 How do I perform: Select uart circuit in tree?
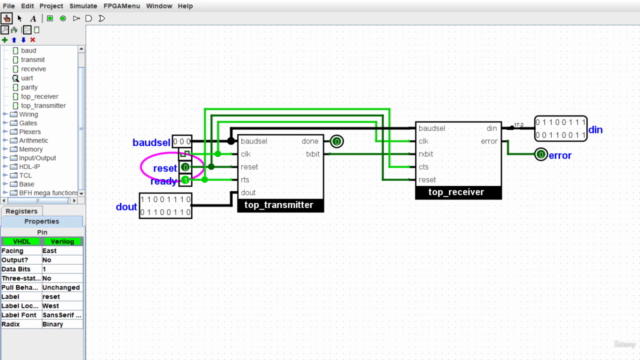click(x=27, y=78)
